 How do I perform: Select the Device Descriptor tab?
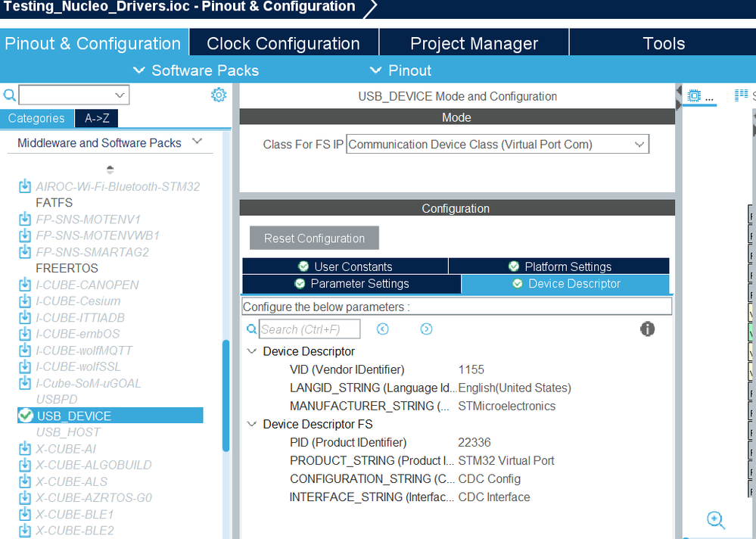click(565, 283)
